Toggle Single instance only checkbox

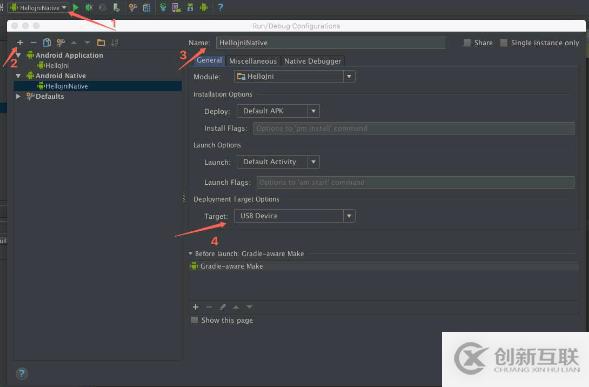(504, 42)
